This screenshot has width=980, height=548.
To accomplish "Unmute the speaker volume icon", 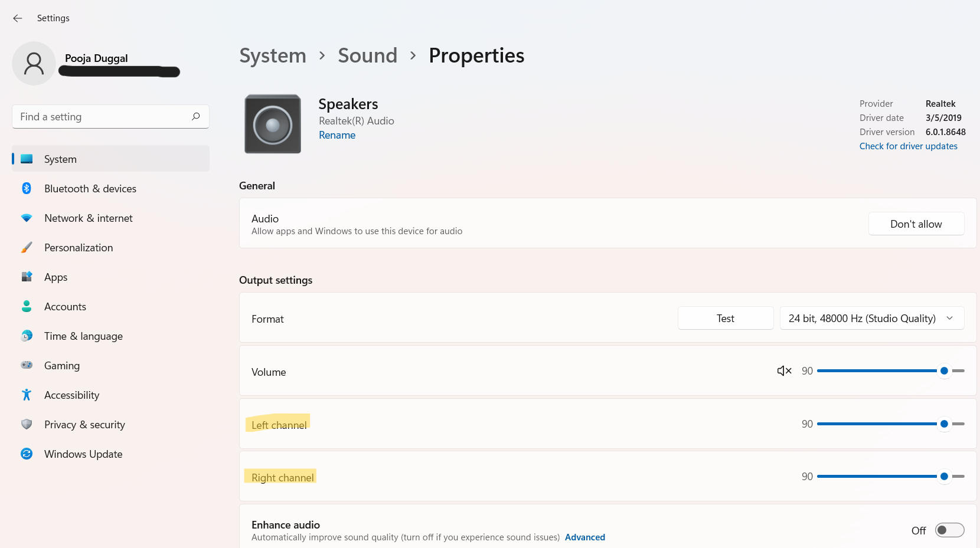I will pyautogui.click(x=784, y=371).
